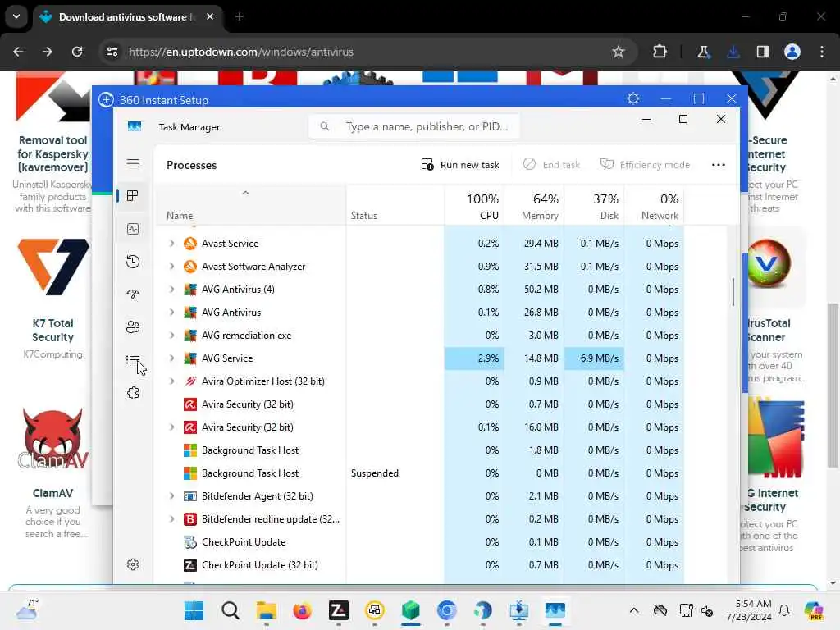Click the browser address bar URL
Viewport: 840px width, 630px height.
(241, 52)
